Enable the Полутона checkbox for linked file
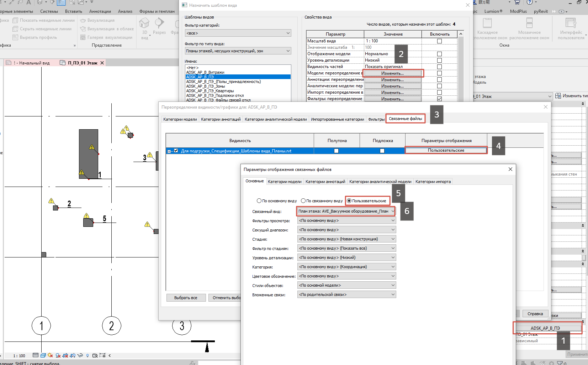588x365 pixels. pos(336,151)
